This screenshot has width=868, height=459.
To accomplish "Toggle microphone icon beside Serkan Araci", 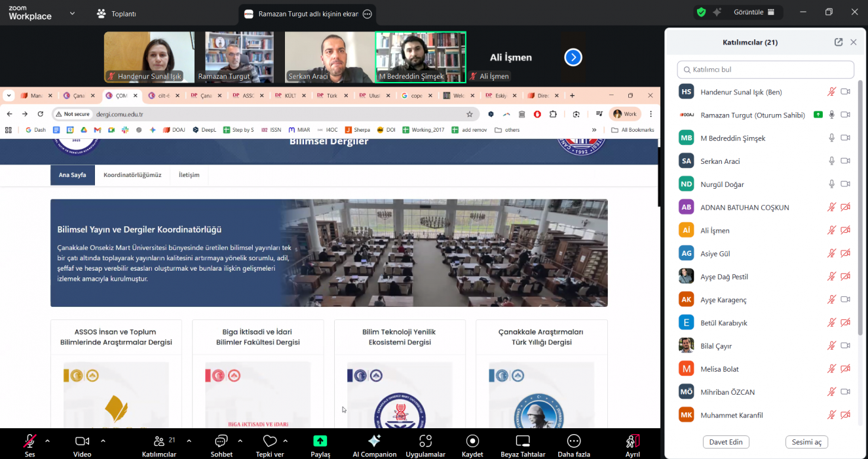I will (831, 161).
